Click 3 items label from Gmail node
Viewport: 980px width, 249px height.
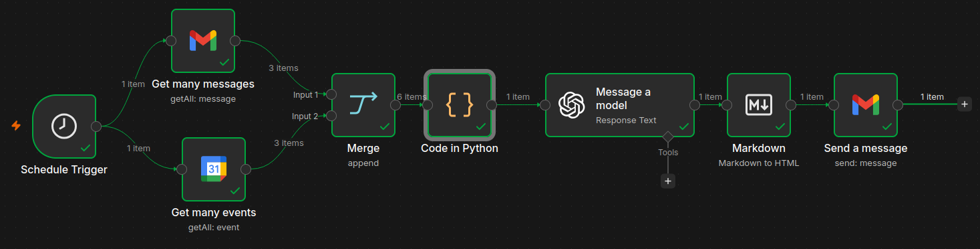click(x=283, y=68)
